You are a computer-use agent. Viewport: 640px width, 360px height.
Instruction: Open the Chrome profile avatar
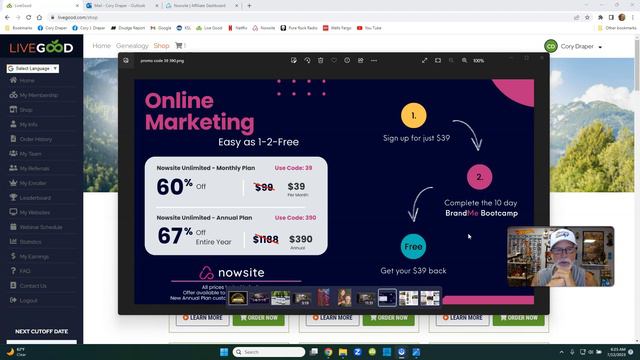click(622, 18)
